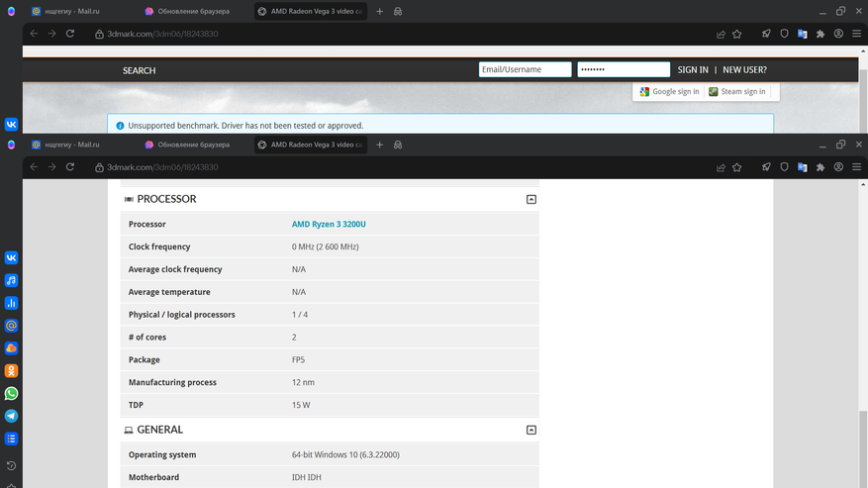
Task: Open profile icon in upper window toolbar
Action: click(838, 34)
